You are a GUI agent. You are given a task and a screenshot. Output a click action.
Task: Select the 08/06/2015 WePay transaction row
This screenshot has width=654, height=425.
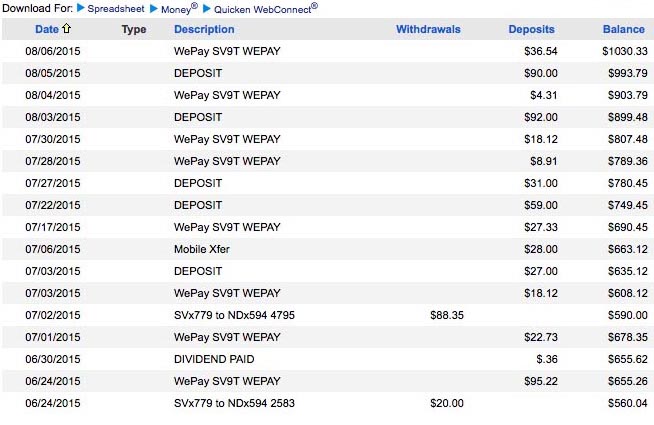[327, 51]
